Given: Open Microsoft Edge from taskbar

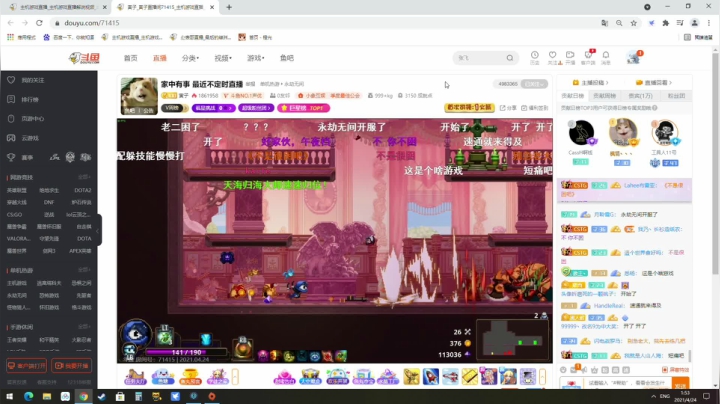Looking at the screenshot, I should tap(28, 396).
